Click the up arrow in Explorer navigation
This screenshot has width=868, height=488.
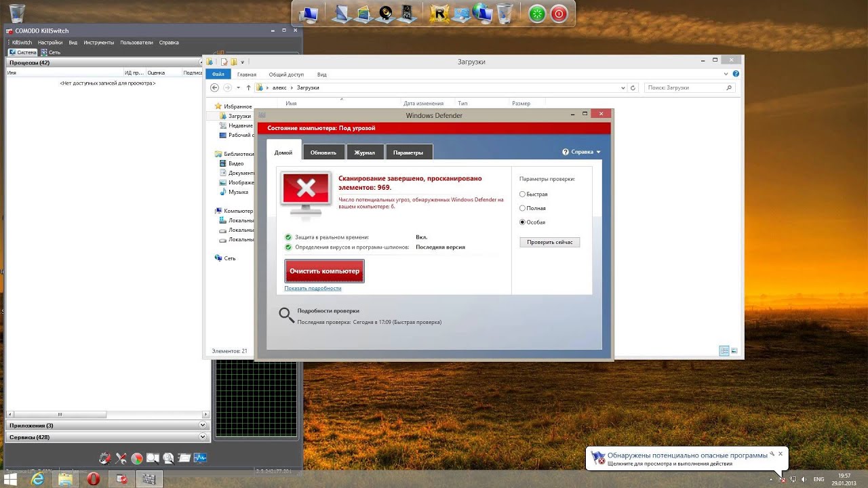tap(248, 87)
